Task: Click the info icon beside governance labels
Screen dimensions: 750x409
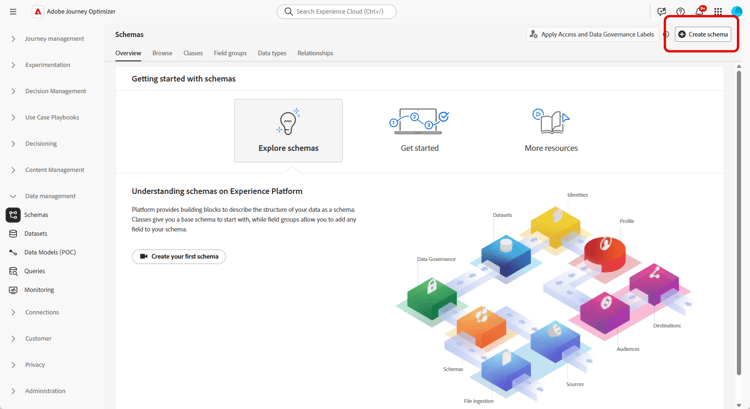Action: [666, 34]
